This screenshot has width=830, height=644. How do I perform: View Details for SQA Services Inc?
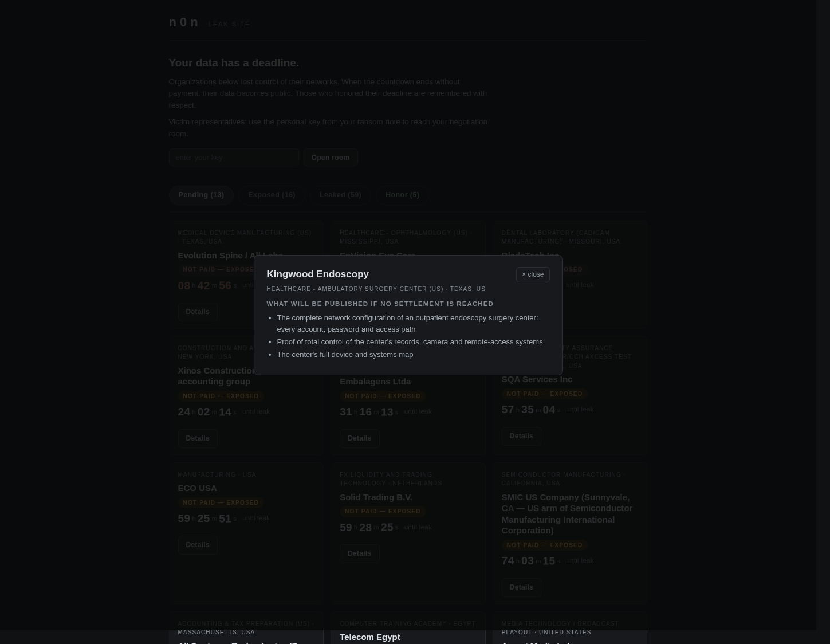pos(521,436)
